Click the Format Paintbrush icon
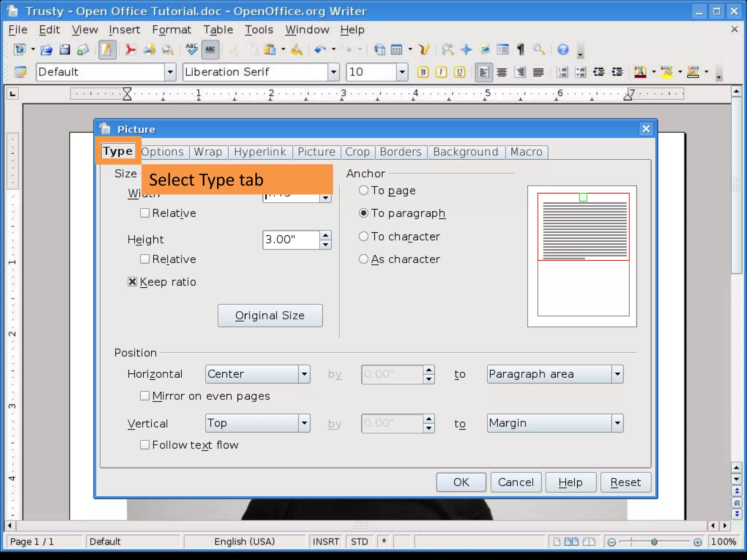The width and height of the screenshot is (747, 560). click(297, 49)
